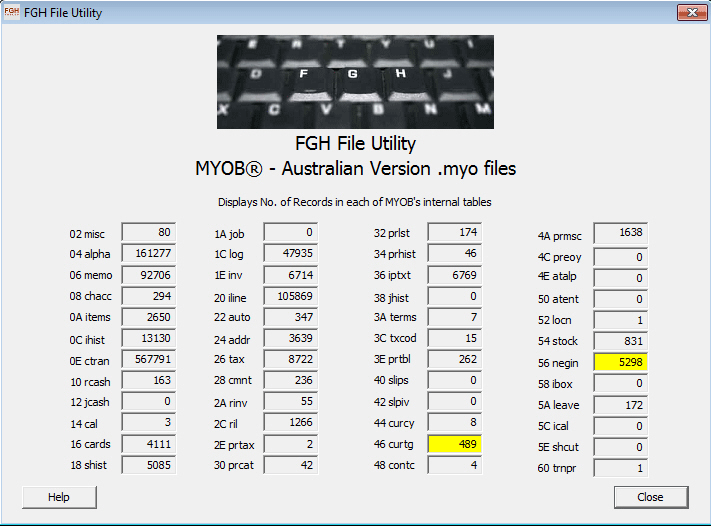The height and width of the screenshot is (526, 711).
Task: Click the 2A rinv field showing 55
Action: coord(290,401)
